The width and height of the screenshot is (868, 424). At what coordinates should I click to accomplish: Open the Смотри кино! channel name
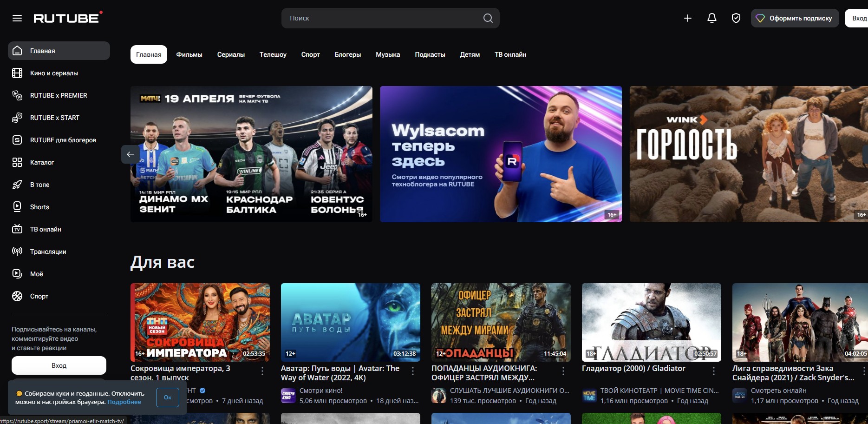[x=321, y=391]
